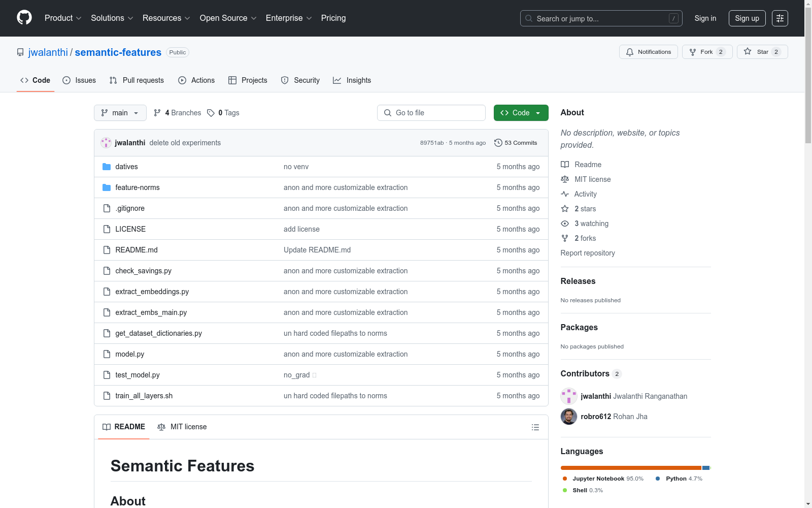Click the train_all_layers.sh file icon
The width and height of the screenshot is (812, 508).
click(107, 396)
